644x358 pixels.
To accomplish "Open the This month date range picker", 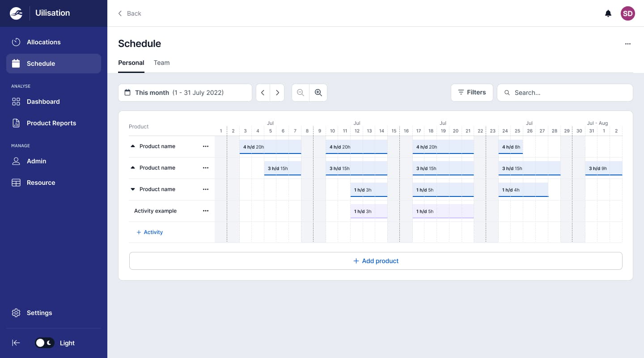I will [185, 93].
